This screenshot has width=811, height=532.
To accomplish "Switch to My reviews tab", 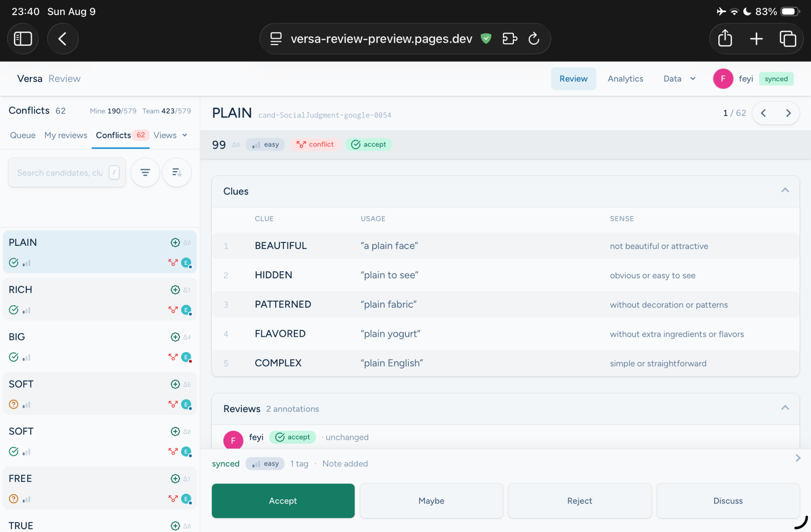I will tap(66, 135).
